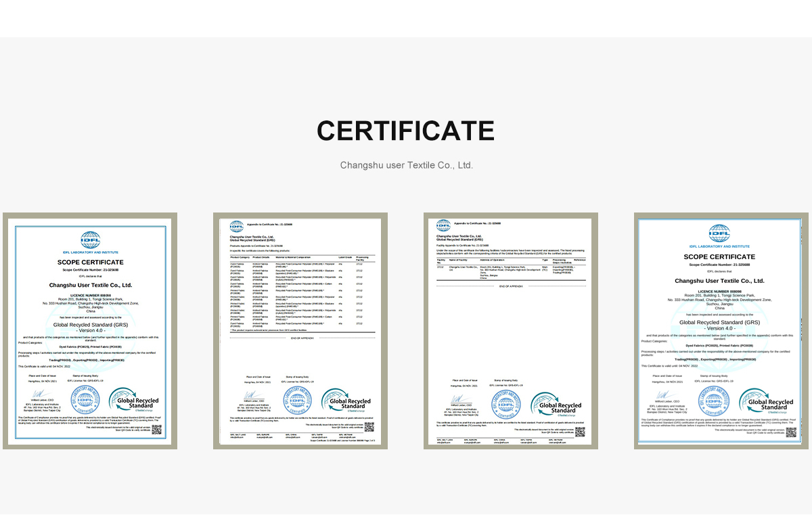Click the IDFL logo on the products appendix certificate
The height and width of the screenshot is (515, 812).
(236, 226)
